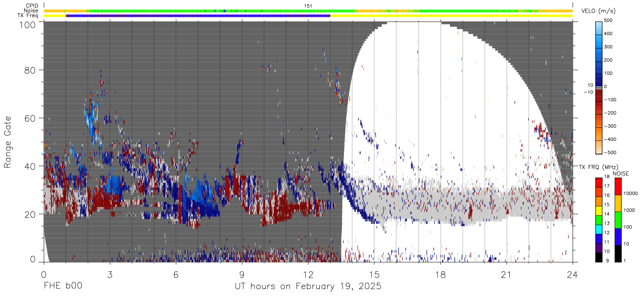Viewport: 644px width, 297px height.
Task: Click the red 10000 noise level swatch
Action: click(x=618, y=186)
